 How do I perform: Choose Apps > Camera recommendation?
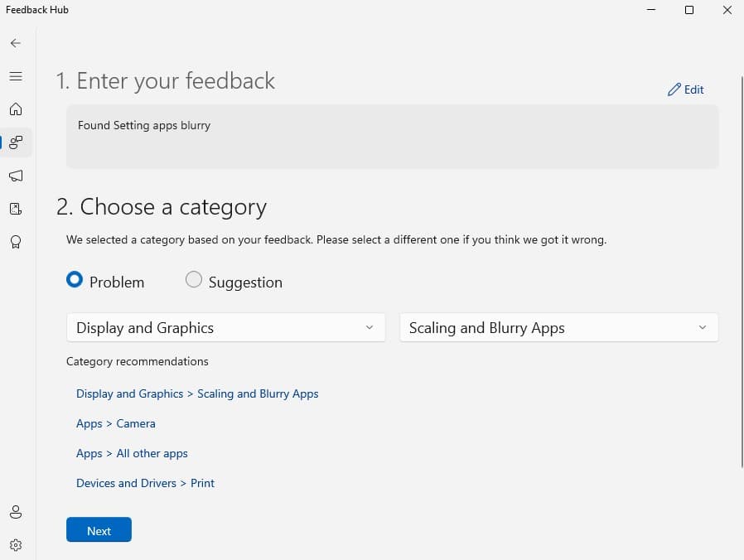(x=116, y=423)
